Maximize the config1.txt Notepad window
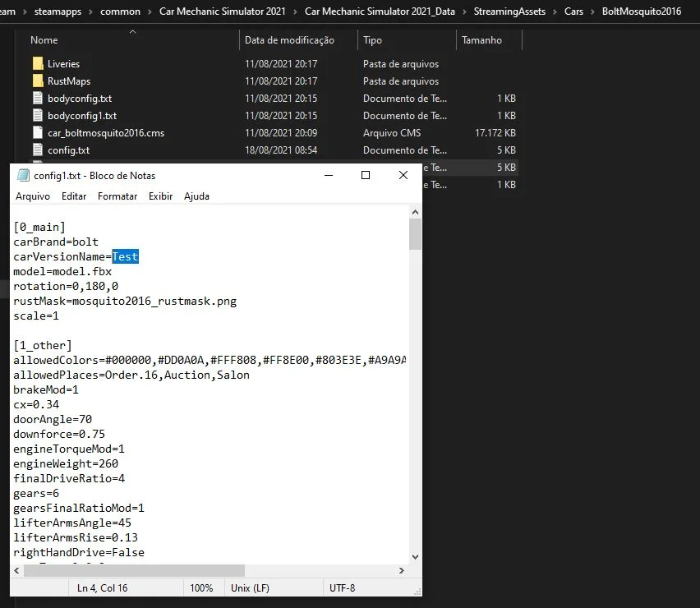 [366, 175]
